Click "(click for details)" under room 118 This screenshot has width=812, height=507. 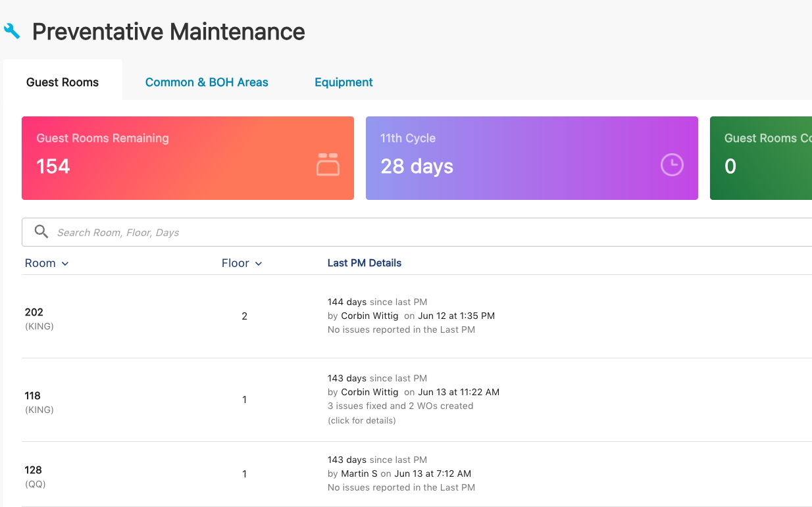pyautogui.click(x=361, y=420)
